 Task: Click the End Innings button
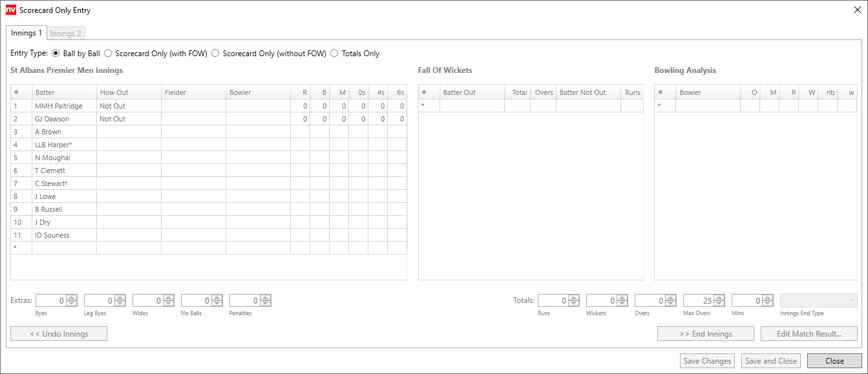(x=705, y=334)
